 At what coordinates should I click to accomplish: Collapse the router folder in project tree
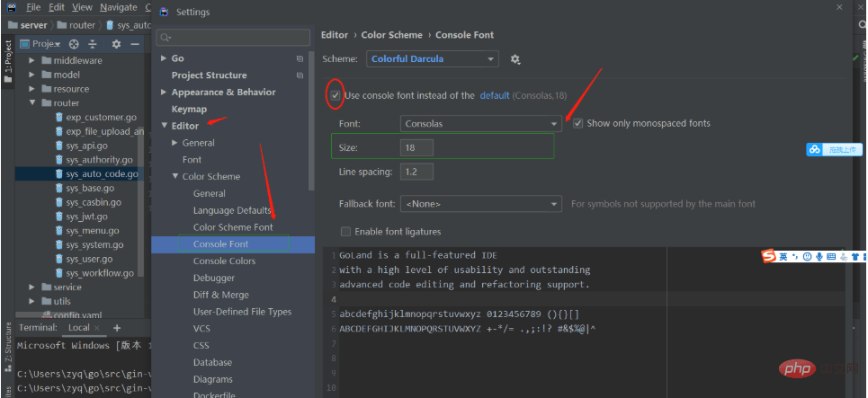click(31, 102)
